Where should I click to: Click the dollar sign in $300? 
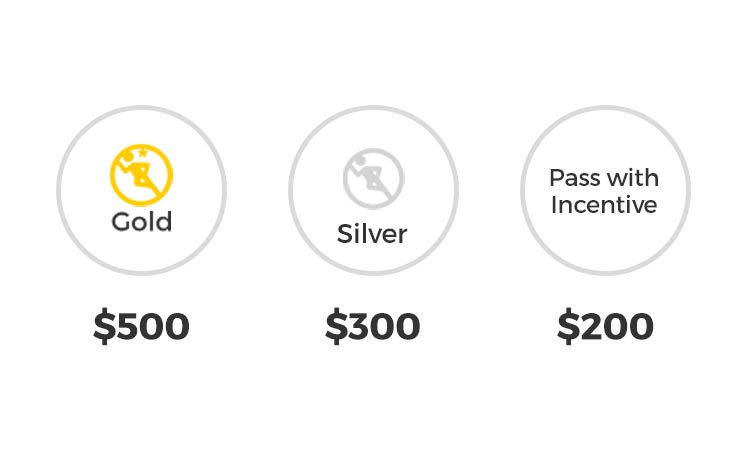[x=335, y=327]
